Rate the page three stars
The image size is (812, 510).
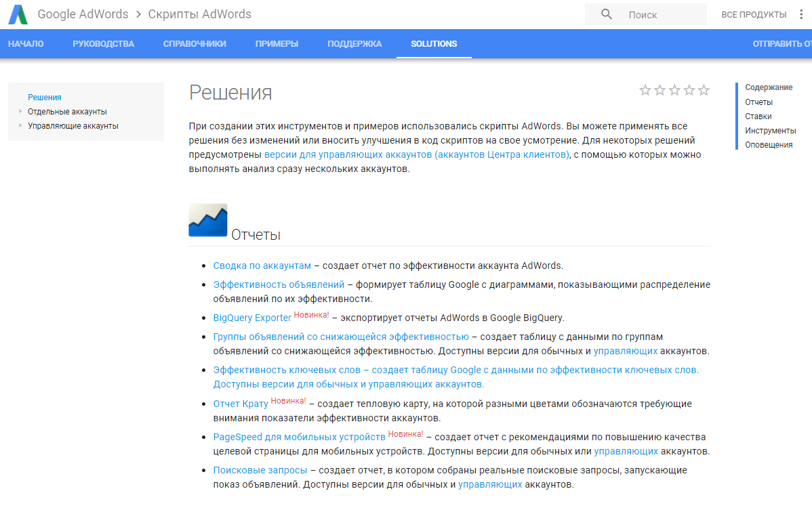point(674,91)
